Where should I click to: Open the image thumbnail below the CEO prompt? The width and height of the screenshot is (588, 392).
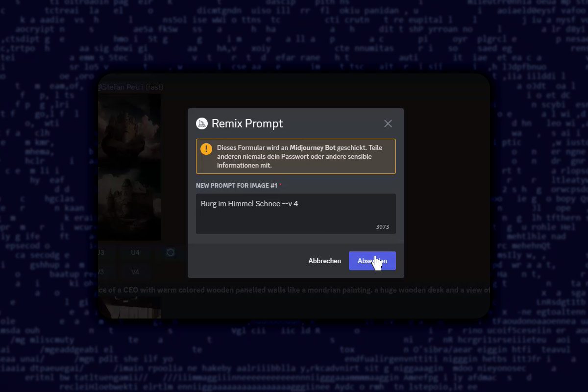[x=129, y=307]
